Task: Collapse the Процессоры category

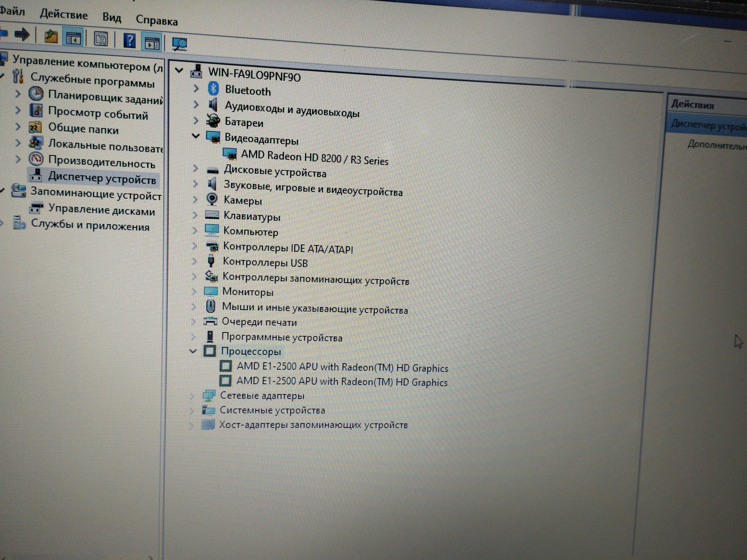Action: [193, 351]
